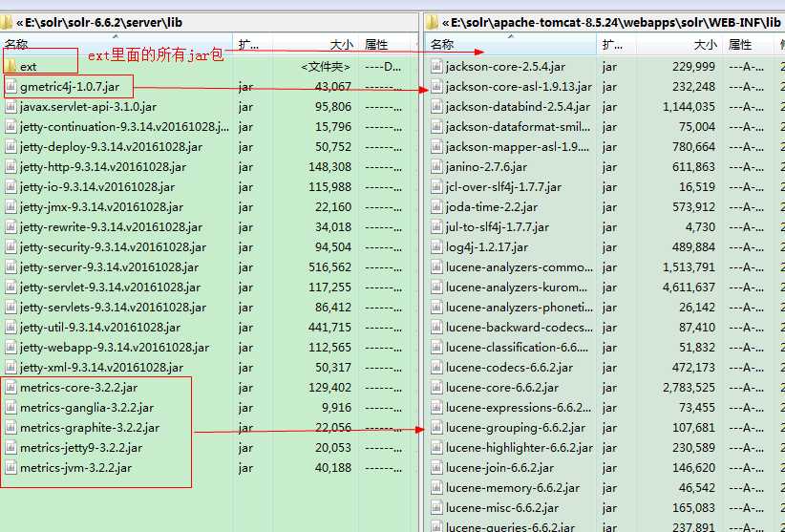
Task: Sort right pane by 扩... extension column header
Action: (616, 44)
